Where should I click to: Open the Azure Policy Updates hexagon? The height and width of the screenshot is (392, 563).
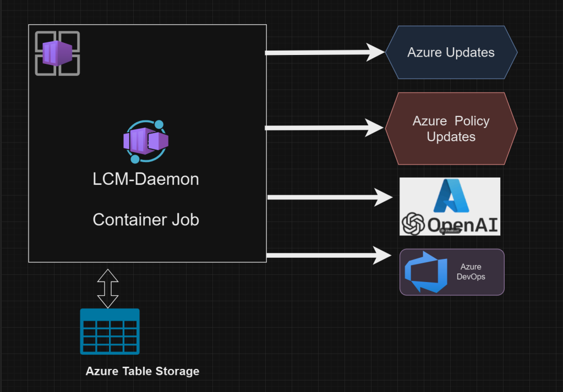tap(451, 128)
